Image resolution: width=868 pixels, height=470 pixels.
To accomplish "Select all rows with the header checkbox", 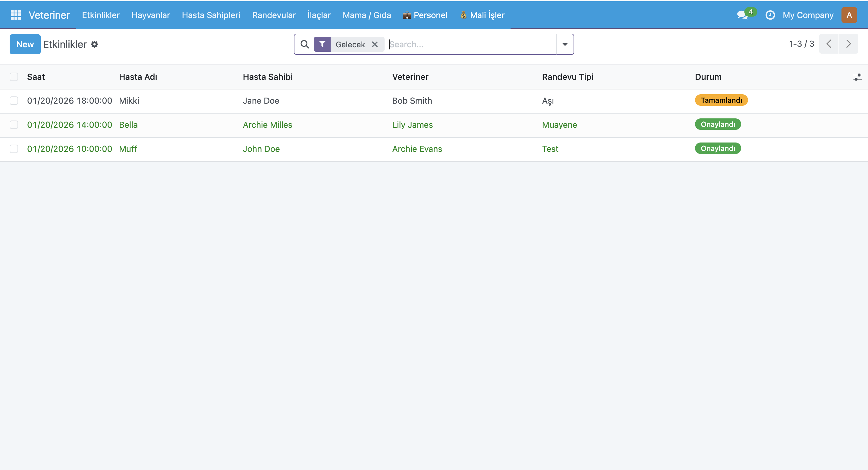I will tap(14, 77).
